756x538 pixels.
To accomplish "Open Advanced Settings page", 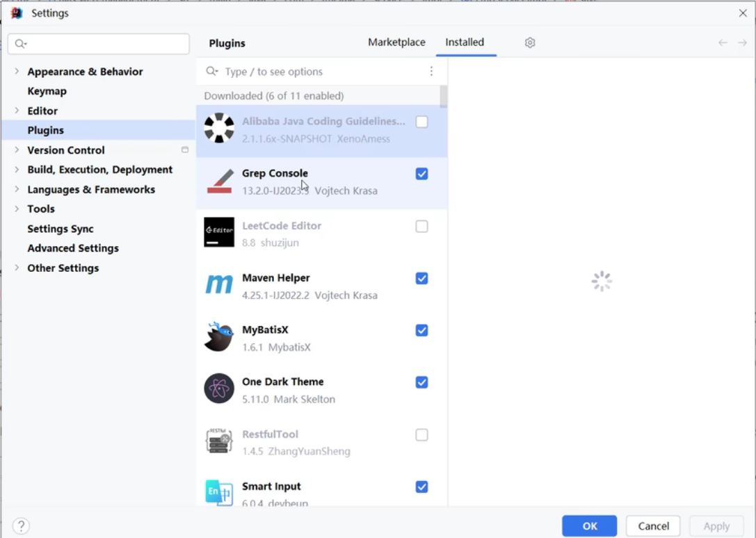I will (x=73, y=248).
